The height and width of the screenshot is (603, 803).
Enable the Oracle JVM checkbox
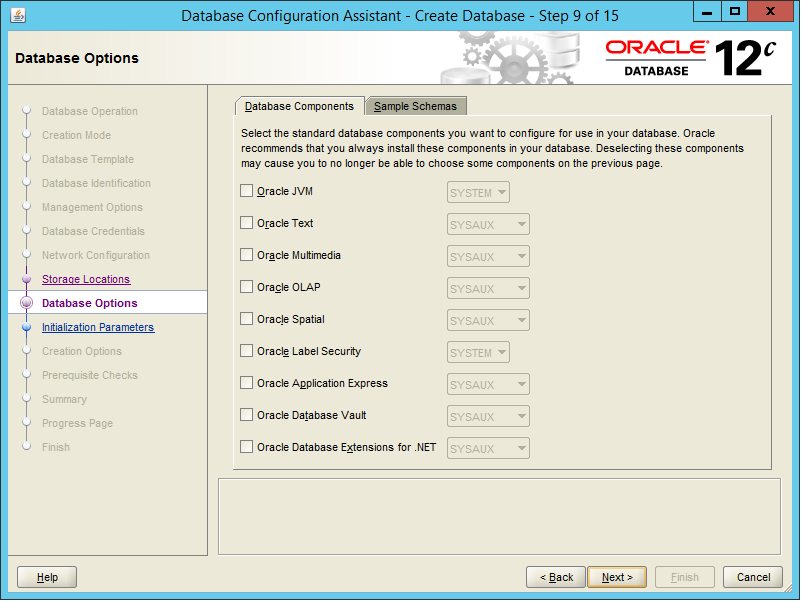pos(246,191)
